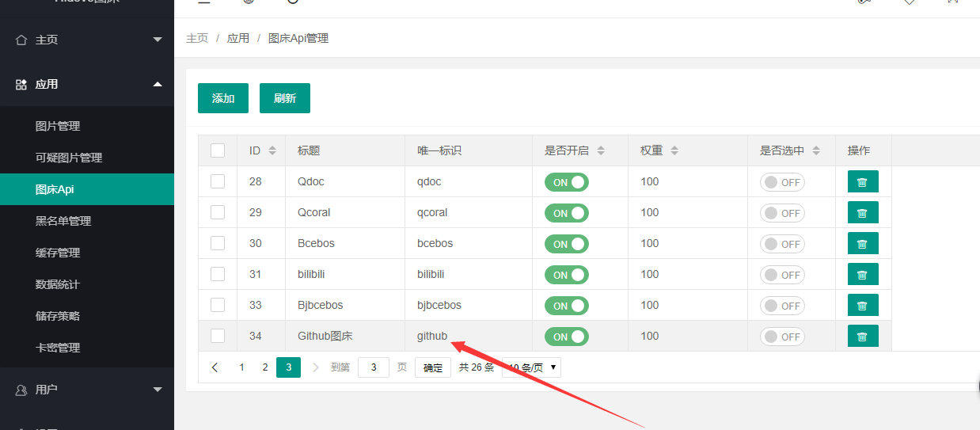Expand the 主页 sidebar menu arrow
The image size is (980, 430).
pyautogui.click(x=158, y=40)
